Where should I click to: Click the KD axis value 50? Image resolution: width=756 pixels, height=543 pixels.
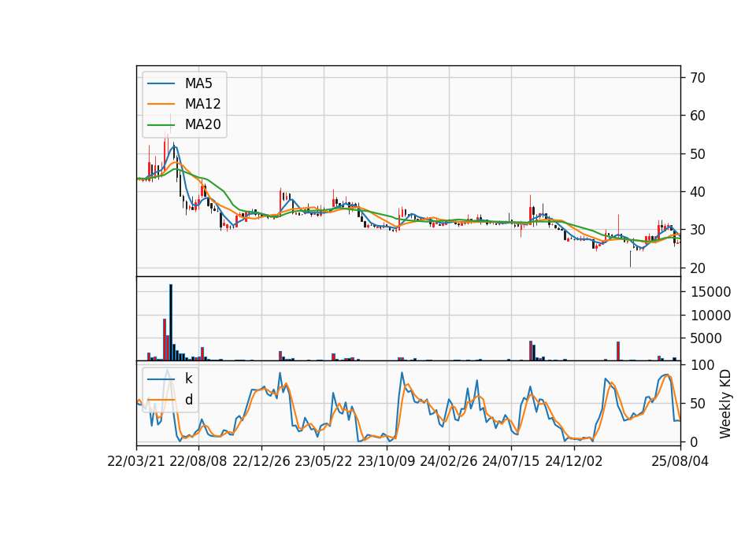698,404
